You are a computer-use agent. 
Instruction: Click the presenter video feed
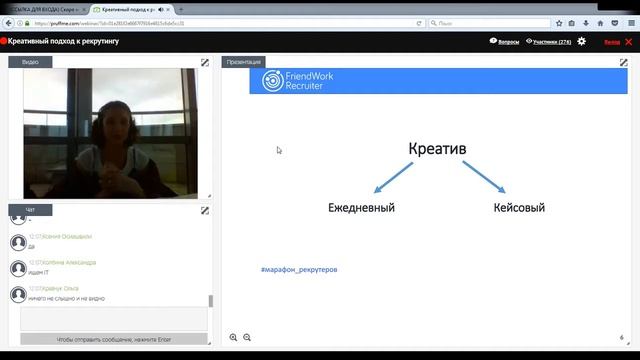[x=110, y=133]
